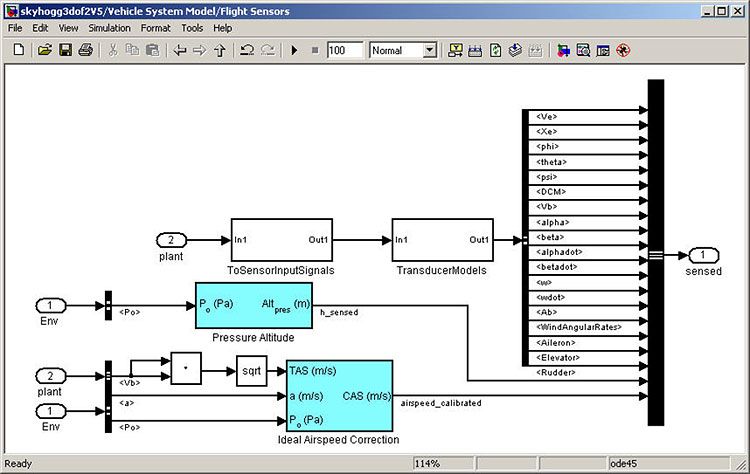Select the ToSensorInputSignals subsystem block

point(282,240)
